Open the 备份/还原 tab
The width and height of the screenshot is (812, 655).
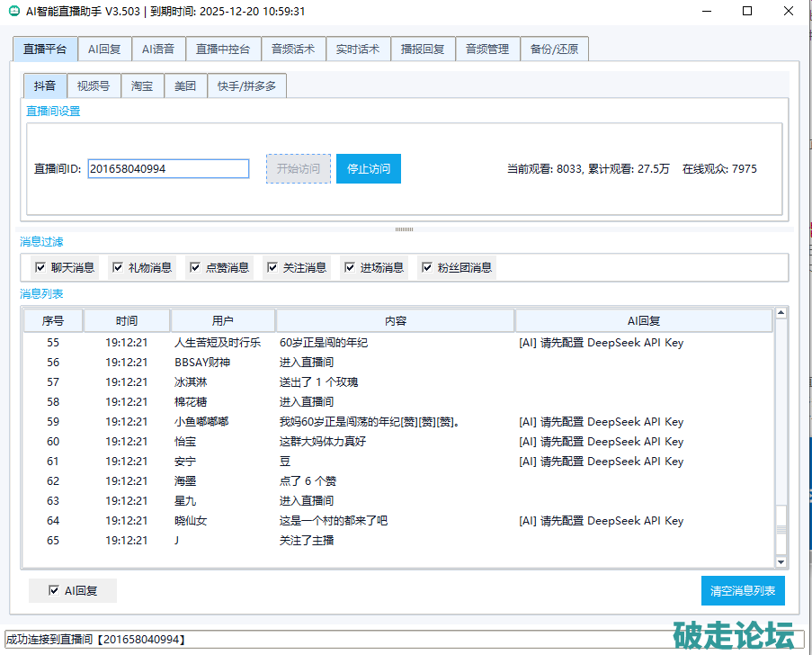tap(554, 49)
